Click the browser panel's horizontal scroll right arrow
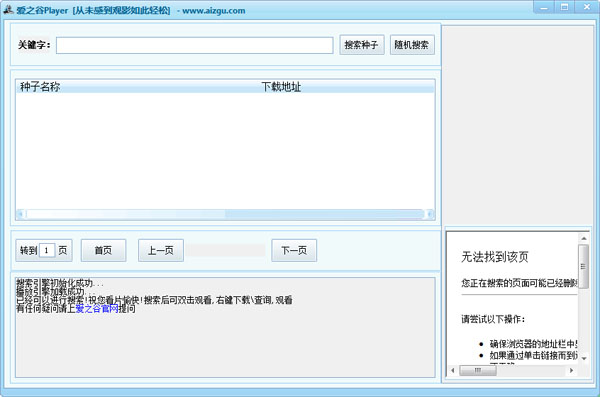 point(572,370)
